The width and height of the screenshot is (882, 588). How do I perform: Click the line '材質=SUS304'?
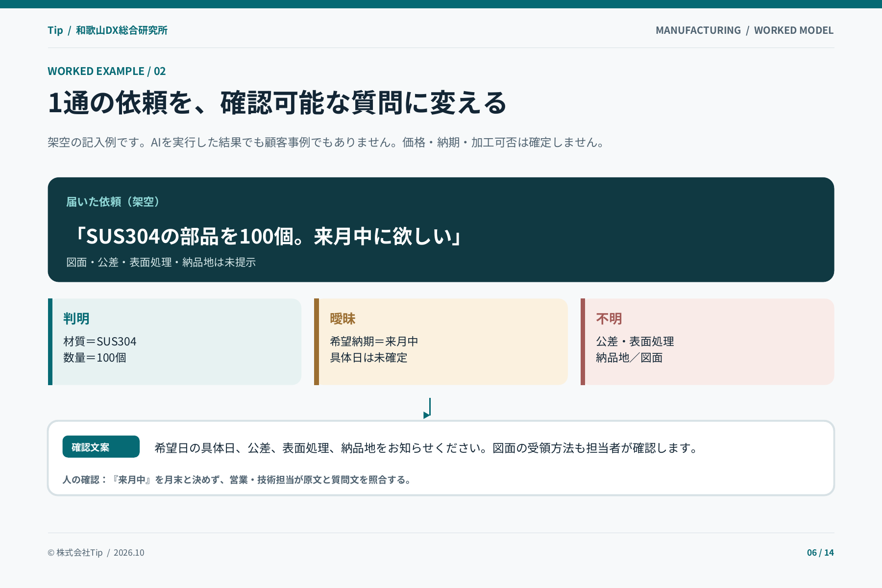tap(100, 342)
